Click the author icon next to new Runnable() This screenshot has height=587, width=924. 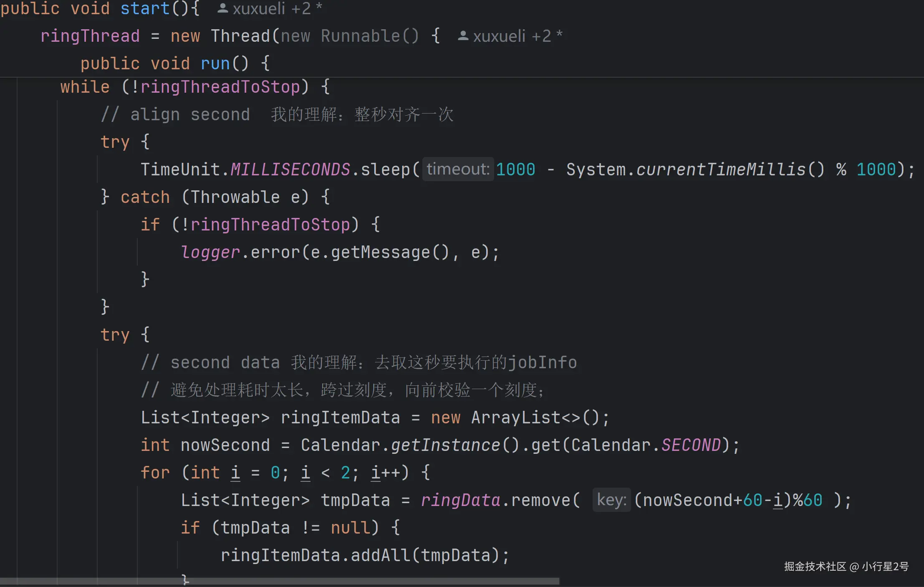tap(463, 36)
